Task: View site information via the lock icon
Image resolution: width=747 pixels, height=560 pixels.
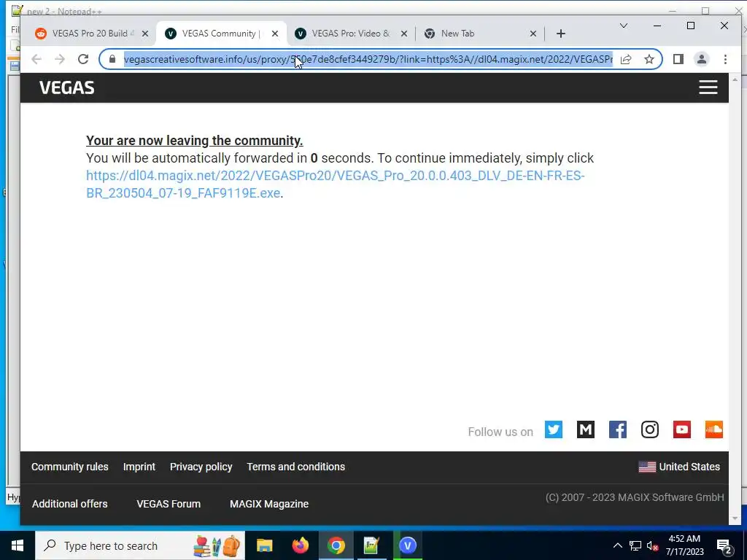Action: click(x=112, y=59)
